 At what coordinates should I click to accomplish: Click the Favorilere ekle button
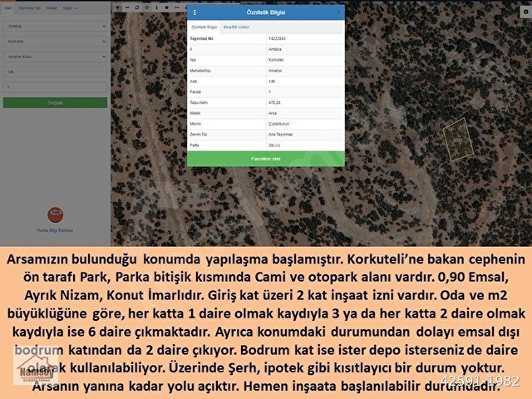point(266,159)
